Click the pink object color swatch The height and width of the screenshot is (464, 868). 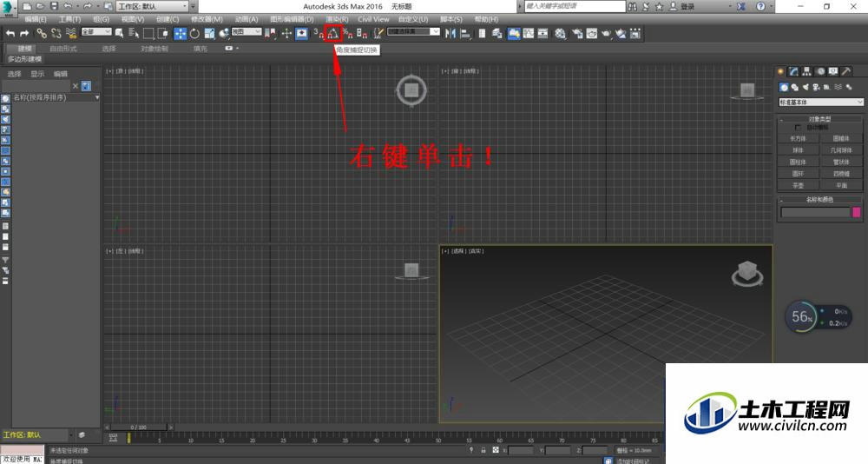click(857, 212)
